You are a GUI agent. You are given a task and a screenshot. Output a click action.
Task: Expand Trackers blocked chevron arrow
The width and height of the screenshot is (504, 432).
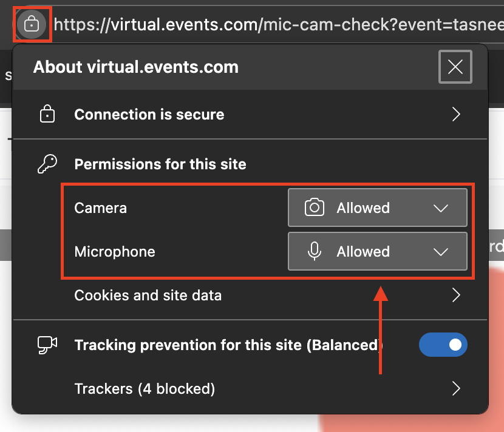(x=456, y=388)
